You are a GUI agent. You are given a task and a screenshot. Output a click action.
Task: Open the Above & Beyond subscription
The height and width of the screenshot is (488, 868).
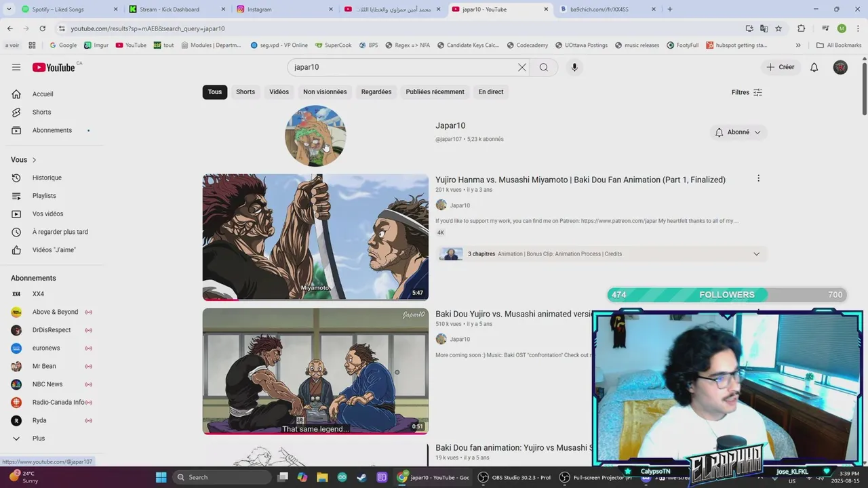click(52, 312)
